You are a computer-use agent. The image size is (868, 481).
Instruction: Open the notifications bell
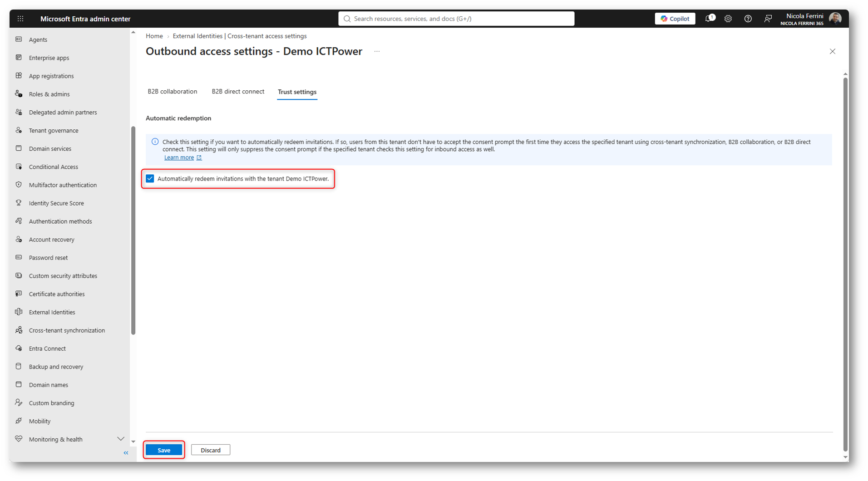709,19
